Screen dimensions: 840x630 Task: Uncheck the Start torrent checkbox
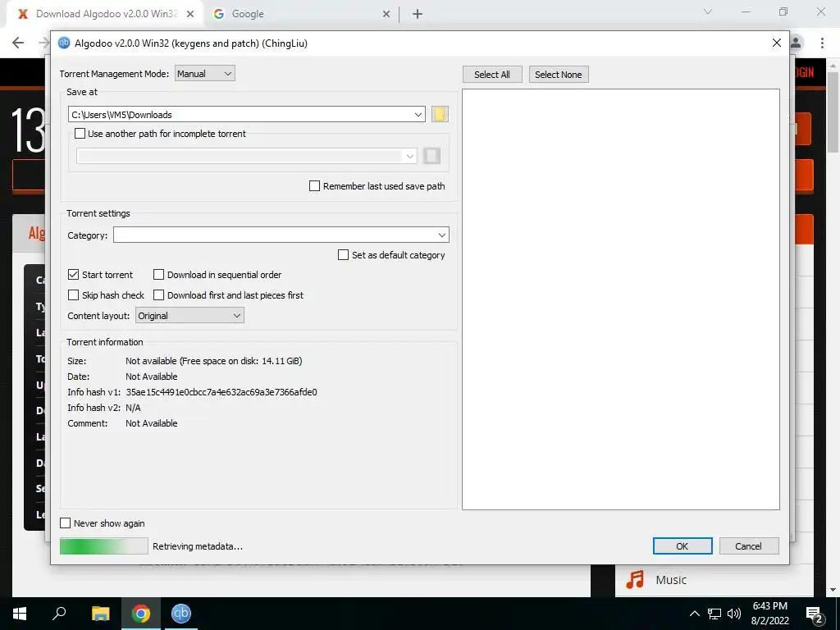click(73, 275)
